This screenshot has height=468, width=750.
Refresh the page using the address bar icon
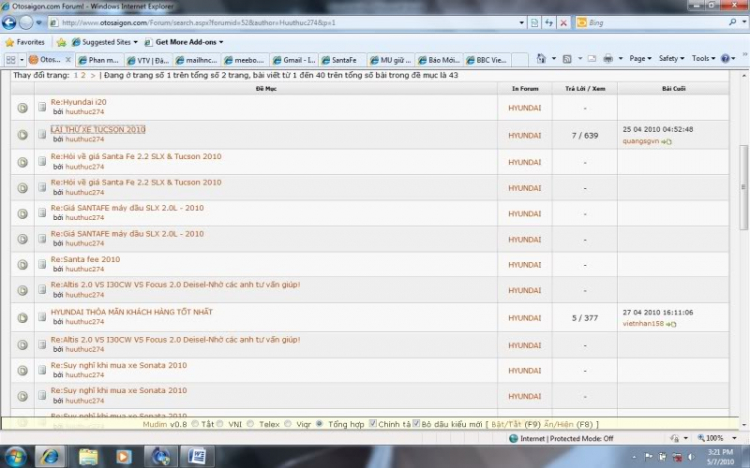[549, 22]
